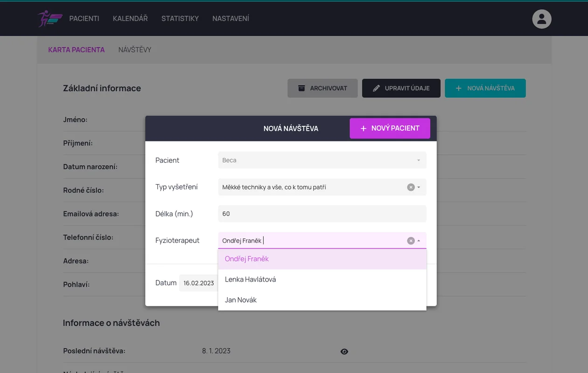Open the user profile avatar menu
The image size is (588, 373).
coord(542,19)
